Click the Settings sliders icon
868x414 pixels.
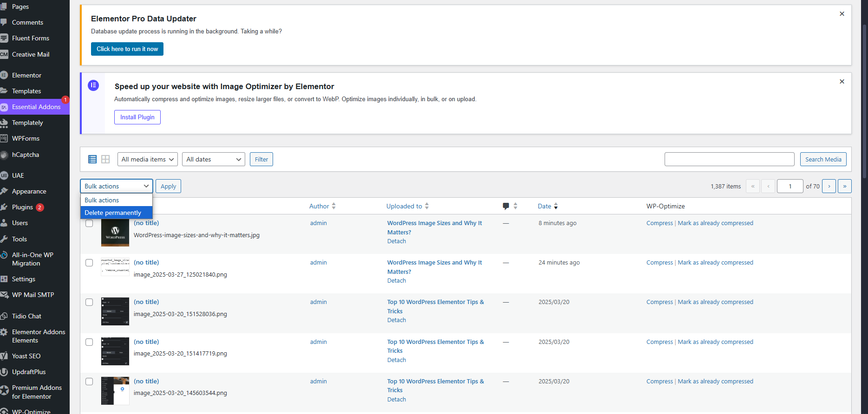4,279
